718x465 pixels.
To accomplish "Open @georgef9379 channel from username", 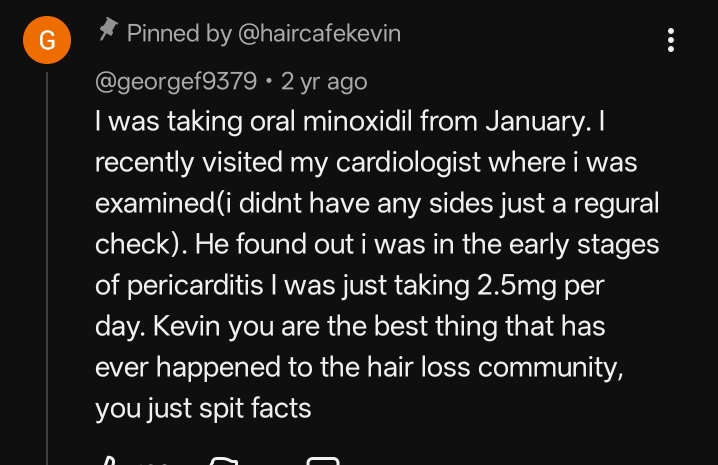I will click(175, 81).
